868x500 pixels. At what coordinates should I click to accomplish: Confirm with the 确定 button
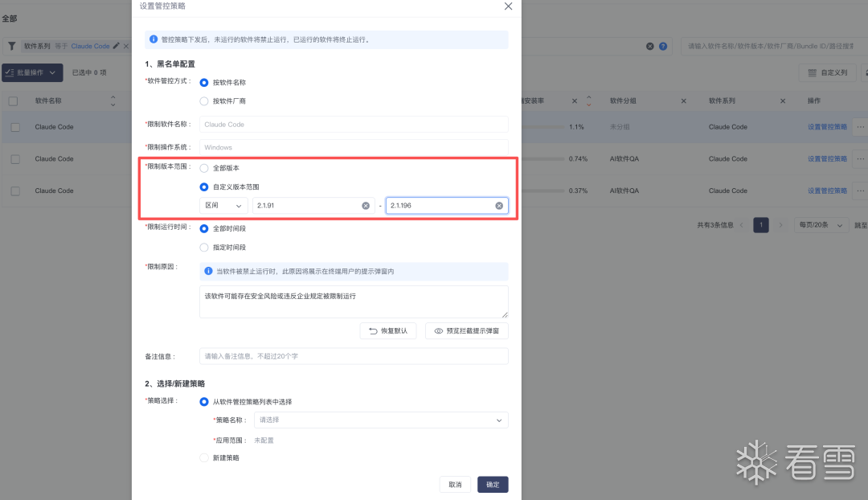pos(493,485)
